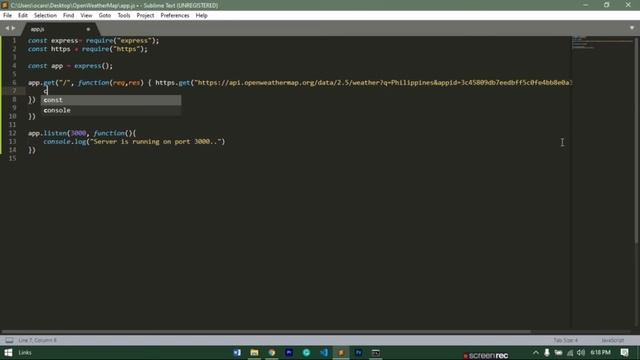Open Microsoft Word from taskbar
The height and width of the screenshot is (360, 640).
(x=237, y=353)
